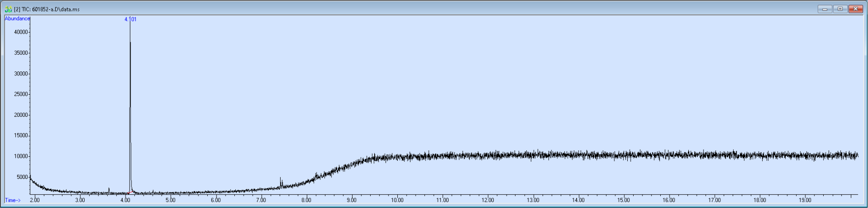Click the 2.00 time axis label
Viewport: 868px width, 208px height.
click(34, 200)
